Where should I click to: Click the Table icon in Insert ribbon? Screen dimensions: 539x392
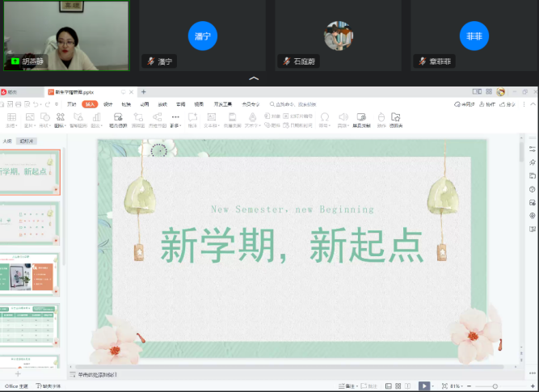point(11,117)
